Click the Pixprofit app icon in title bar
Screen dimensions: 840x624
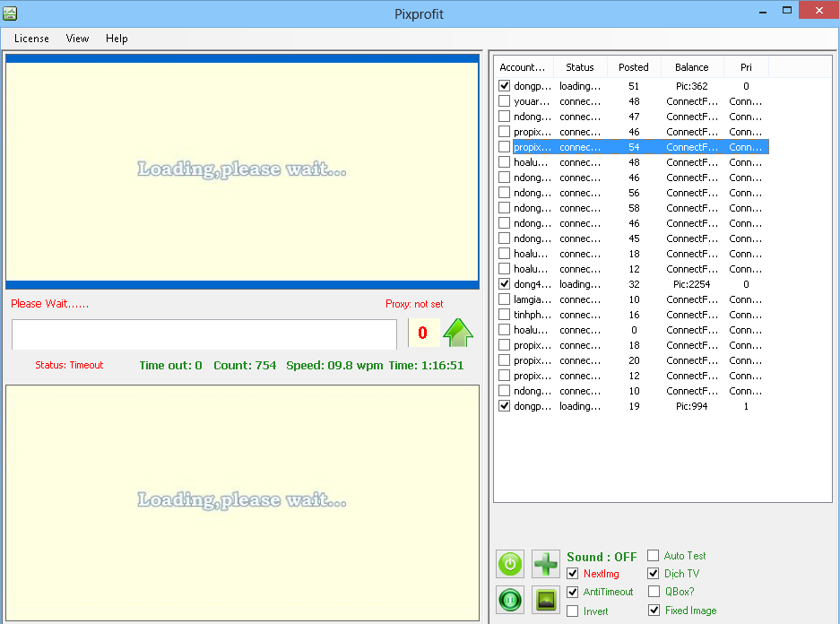(10, 13)
